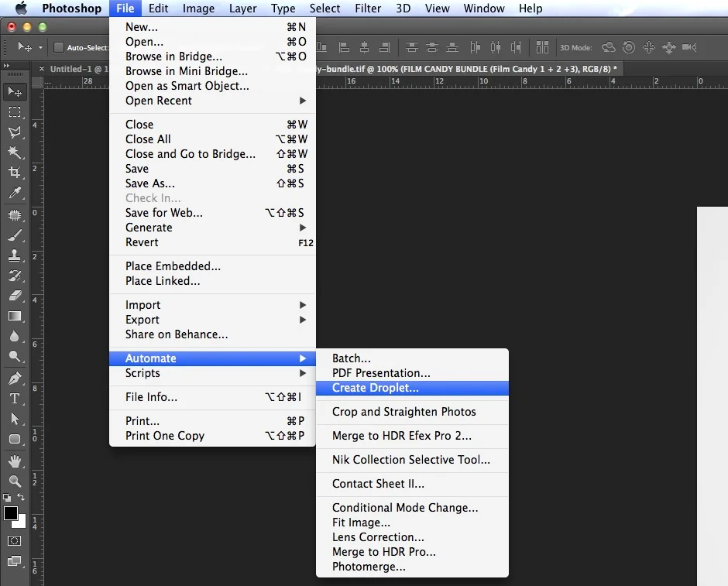Open the Filter menu
This screenshot has height=586, width=728.
pyautogui.click(x=368, y=9)
